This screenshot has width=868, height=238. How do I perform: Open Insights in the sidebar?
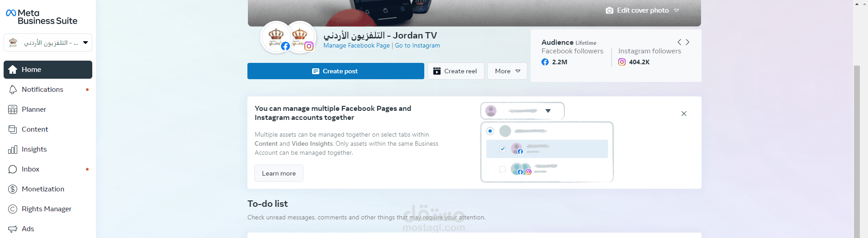click(x=48, y=149)
